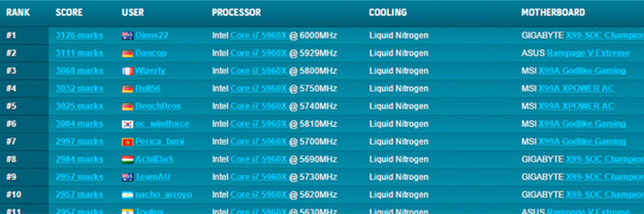Screen dimensions: 644x214
Task: Click the Hungarian flag beside Achill3uS
Action: 127,160
